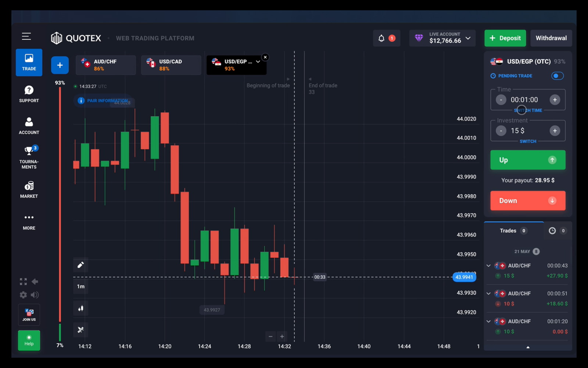Open the candlestick chart type selector
This screenshot has height=368, width=588.
(x=81, y=308)
